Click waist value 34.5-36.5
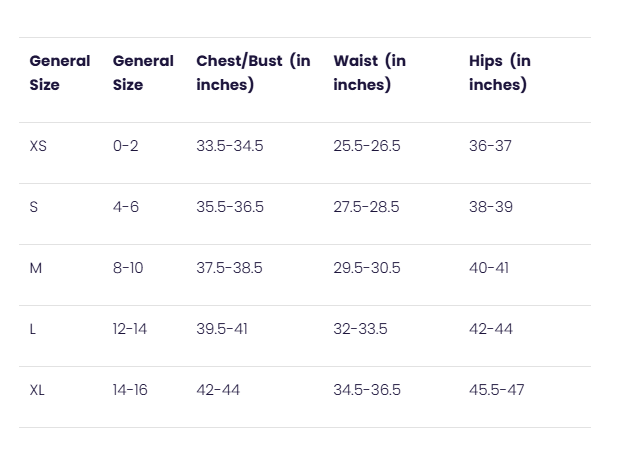This screenshot has height=449, width=634. tap(367, 390)
